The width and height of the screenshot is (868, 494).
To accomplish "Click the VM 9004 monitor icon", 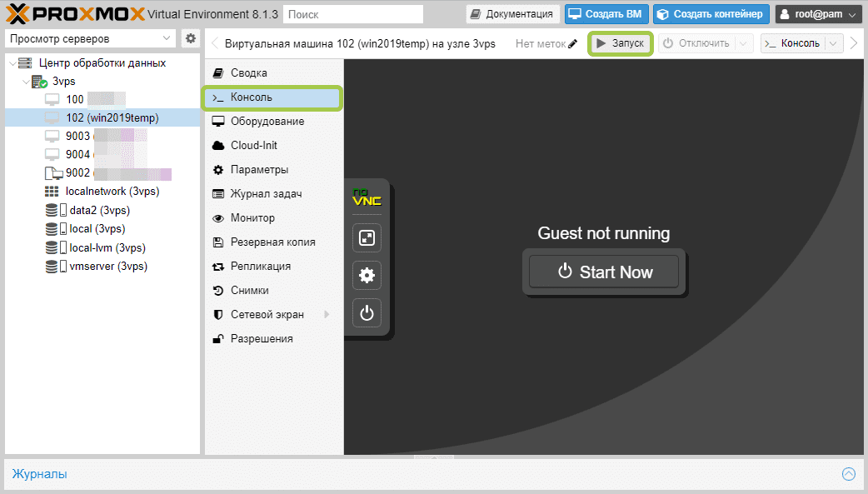I will coord(52,154).
